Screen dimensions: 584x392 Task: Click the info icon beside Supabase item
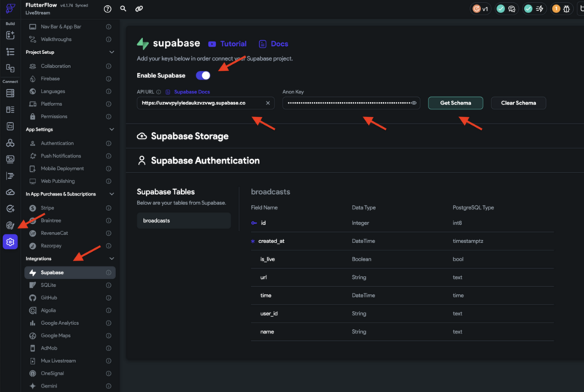[x=108, y=272]
